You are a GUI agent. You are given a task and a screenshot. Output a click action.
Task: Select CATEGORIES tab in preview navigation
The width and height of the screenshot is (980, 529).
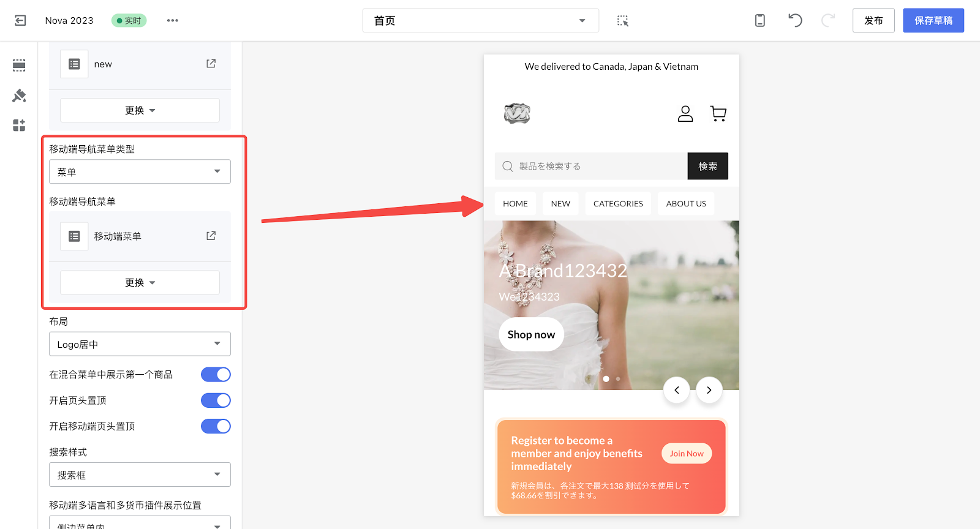coord(618,204)
